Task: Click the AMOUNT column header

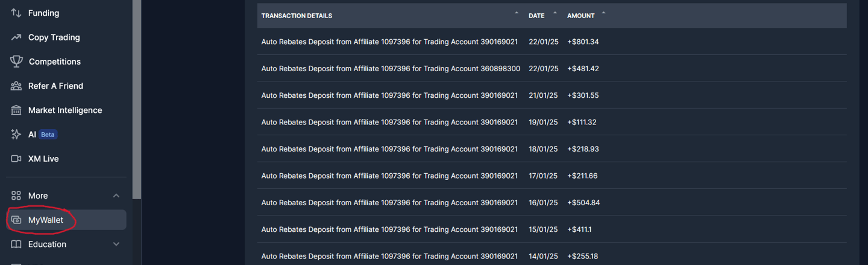Action: point(580,16)
